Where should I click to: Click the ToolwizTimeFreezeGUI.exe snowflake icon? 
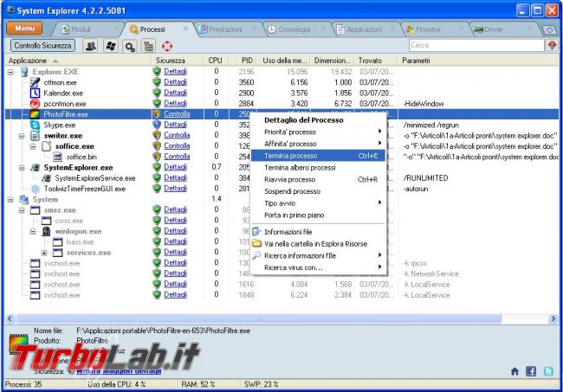(x=36, y=189)
